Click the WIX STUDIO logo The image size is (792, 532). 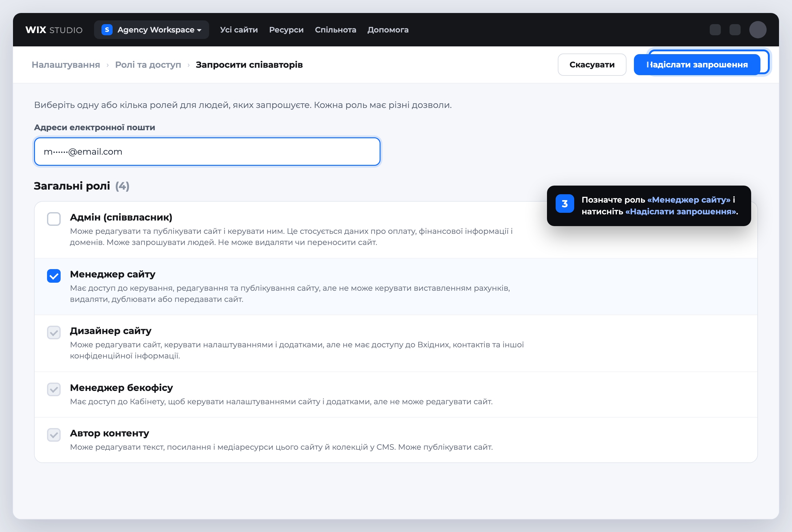(x=54, y=30)
